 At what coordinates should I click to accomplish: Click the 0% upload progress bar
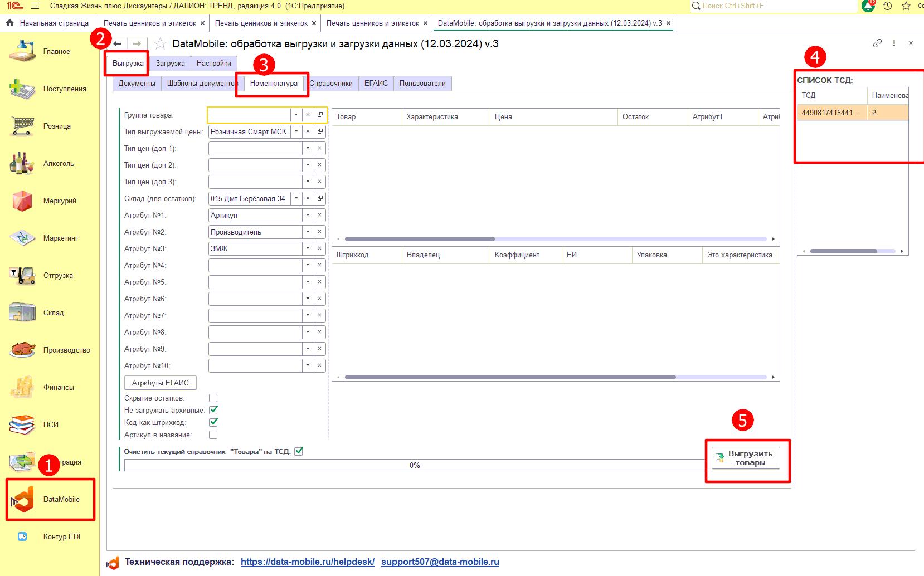tap(415, 465)
